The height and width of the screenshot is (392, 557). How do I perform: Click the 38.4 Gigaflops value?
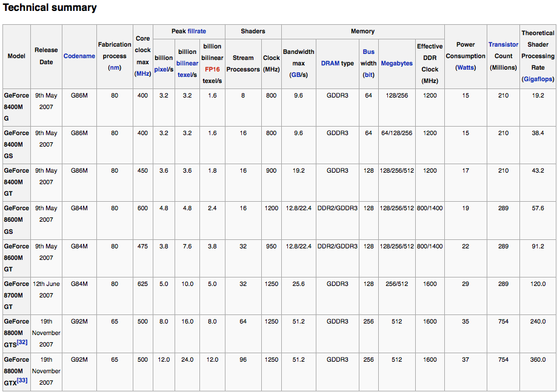pos(538,133)
